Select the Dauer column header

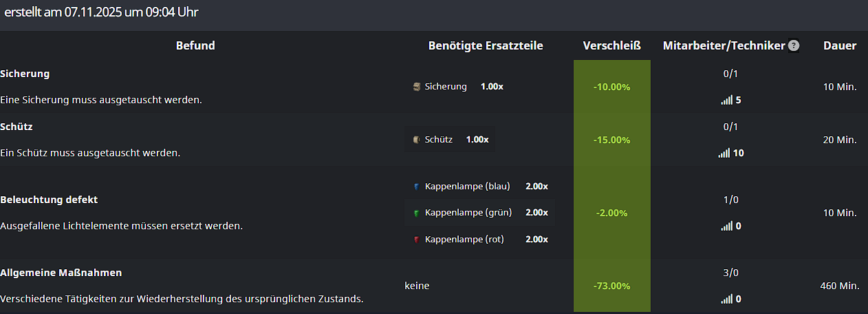point(840,46)
